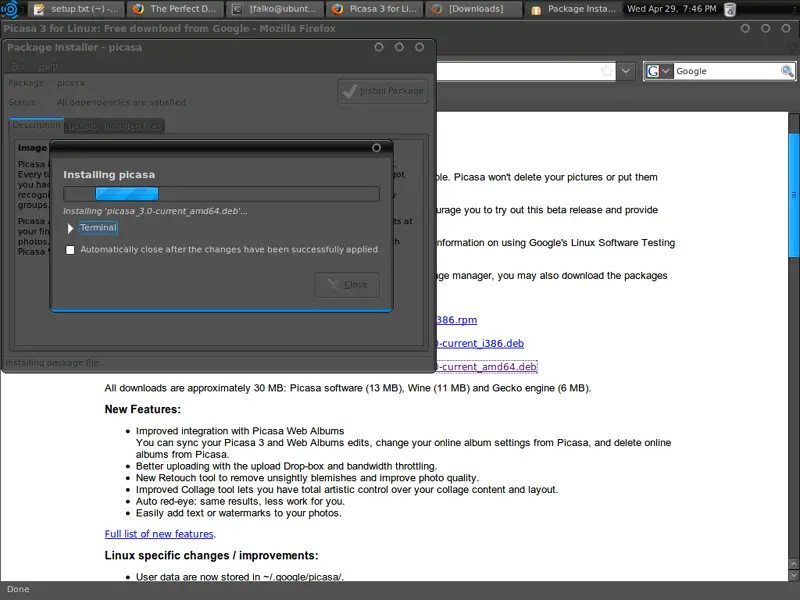Open the trash icon in the top panel

point(730,9)
